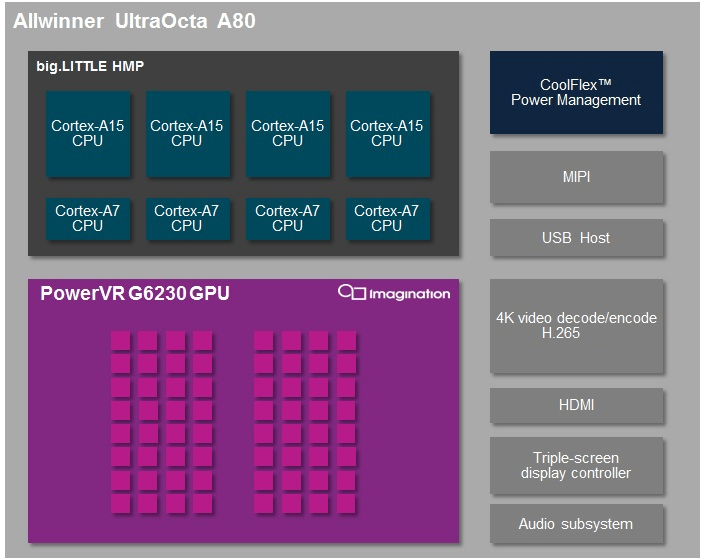703x560 pixels.
Task: Click the 4K video decode/encode H.265 block
Action: coord(576,326)
